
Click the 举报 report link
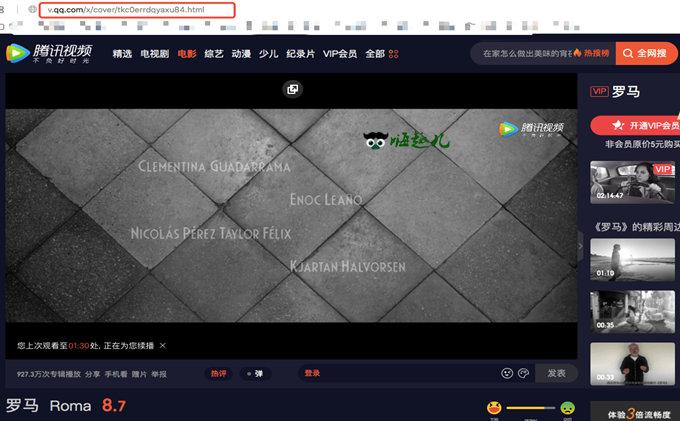(x=159, y=374)
